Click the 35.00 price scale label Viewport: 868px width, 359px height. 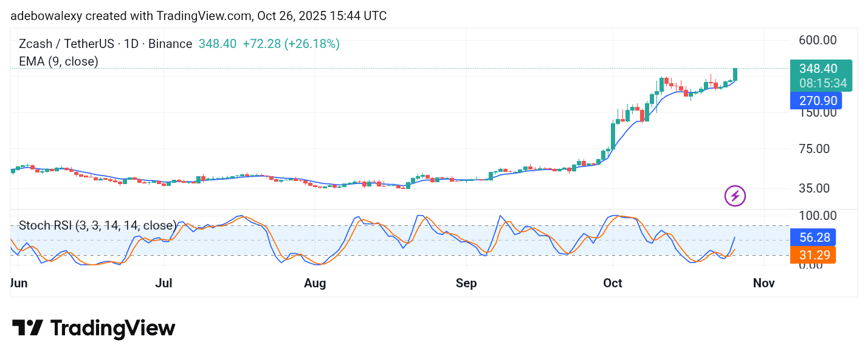[814, 188]
